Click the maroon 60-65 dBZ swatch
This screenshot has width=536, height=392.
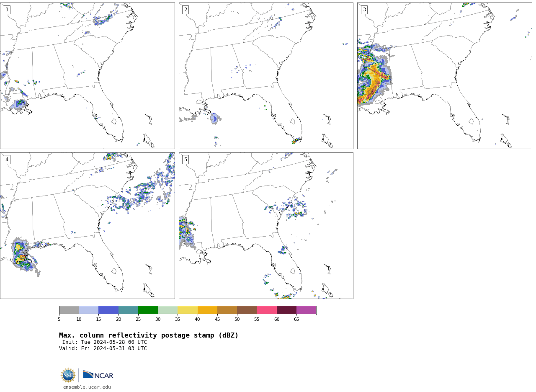[286, 310]
